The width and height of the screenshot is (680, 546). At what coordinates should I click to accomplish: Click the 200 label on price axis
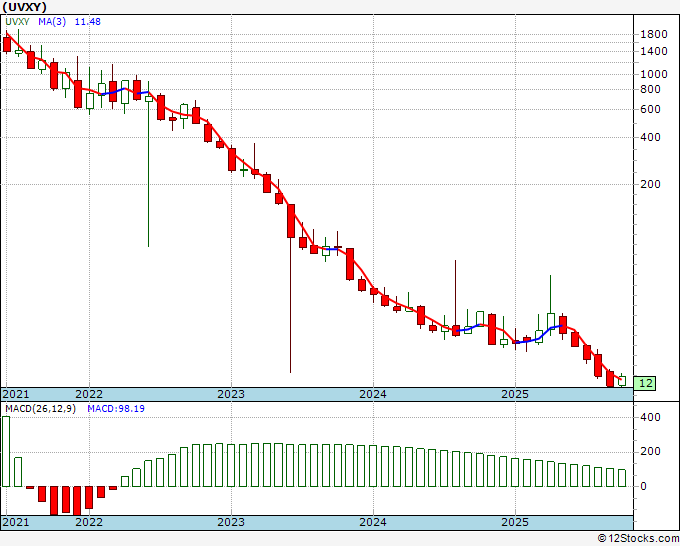tap(650, 185)
